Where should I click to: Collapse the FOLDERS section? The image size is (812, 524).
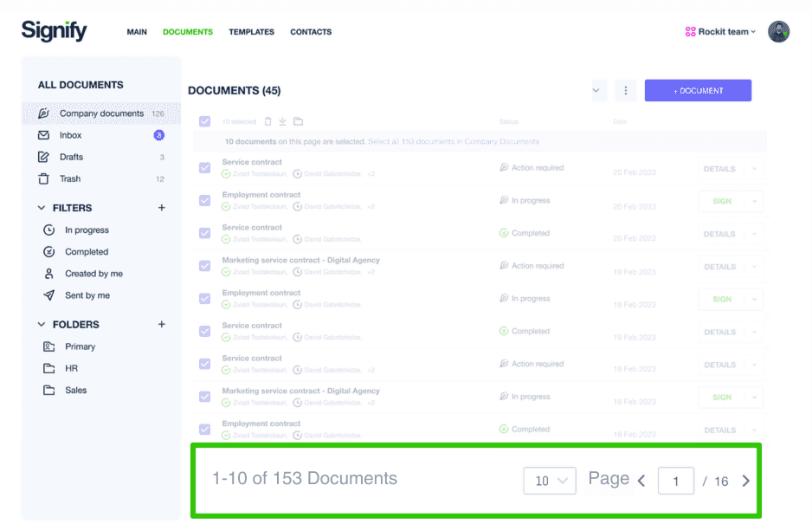point(42,325)
